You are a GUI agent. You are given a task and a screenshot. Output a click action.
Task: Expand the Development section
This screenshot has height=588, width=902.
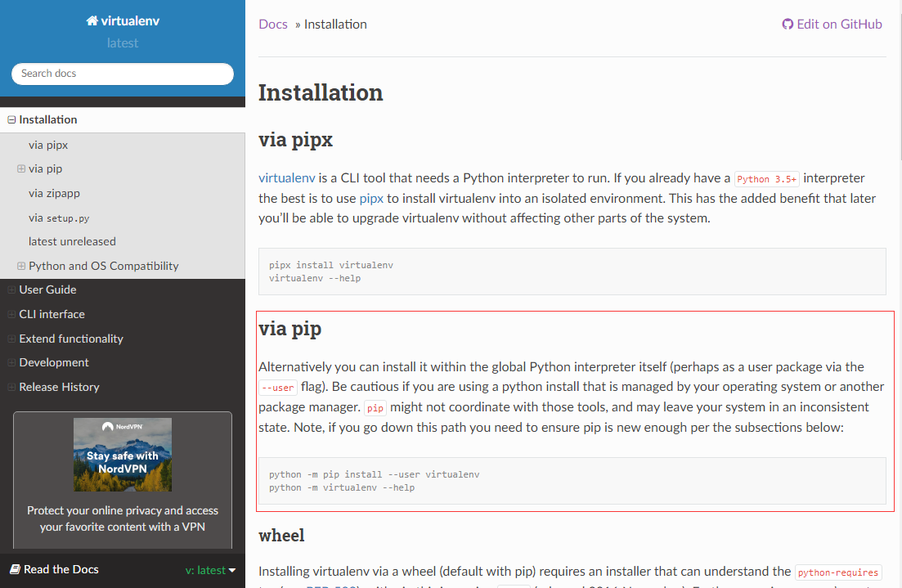click(x=11, y=363)
